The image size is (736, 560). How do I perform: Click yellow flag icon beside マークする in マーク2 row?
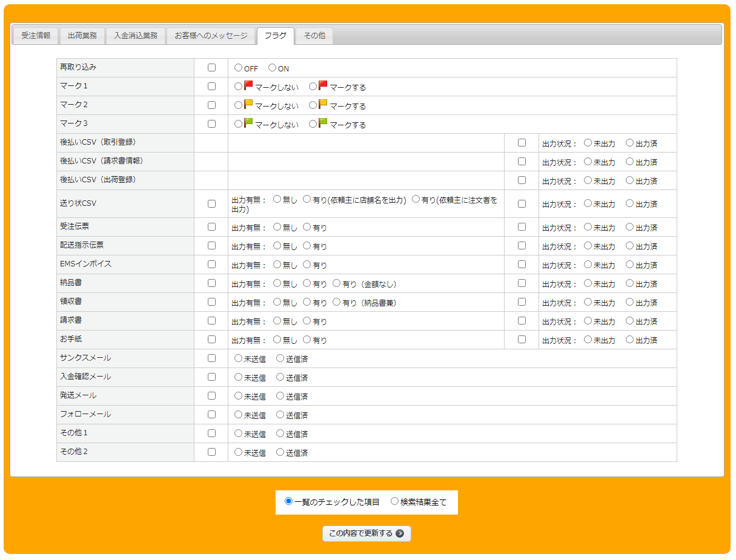tap(323, 105)
